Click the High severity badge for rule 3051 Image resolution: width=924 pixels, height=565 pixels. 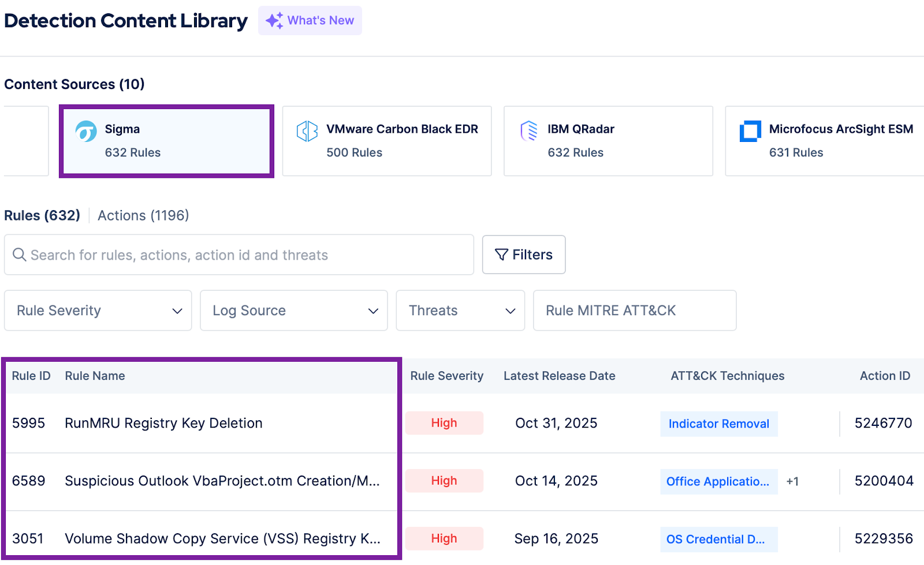[444, 538]
